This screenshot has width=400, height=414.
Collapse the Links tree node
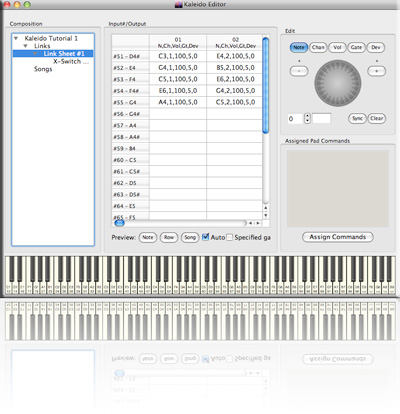click(x=25, y=46)
